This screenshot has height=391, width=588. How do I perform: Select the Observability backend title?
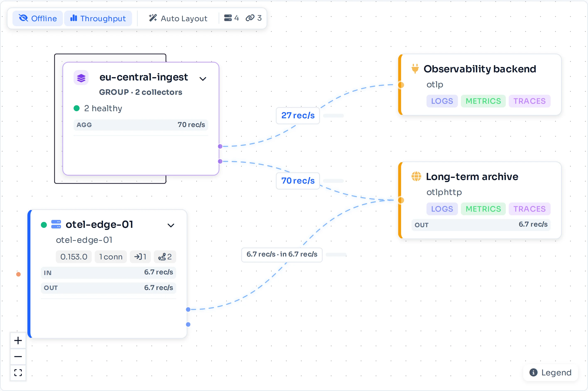[x=480, y=69]
